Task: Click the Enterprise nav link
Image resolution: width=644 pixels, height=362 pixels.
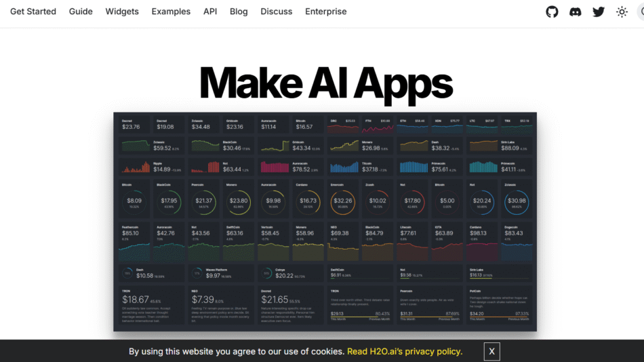Action: click(325, 12)
